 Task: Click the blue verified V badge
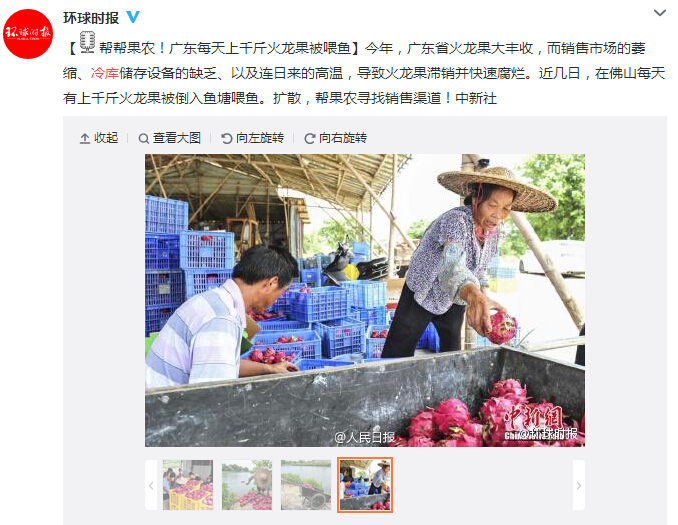click(133, 17)
